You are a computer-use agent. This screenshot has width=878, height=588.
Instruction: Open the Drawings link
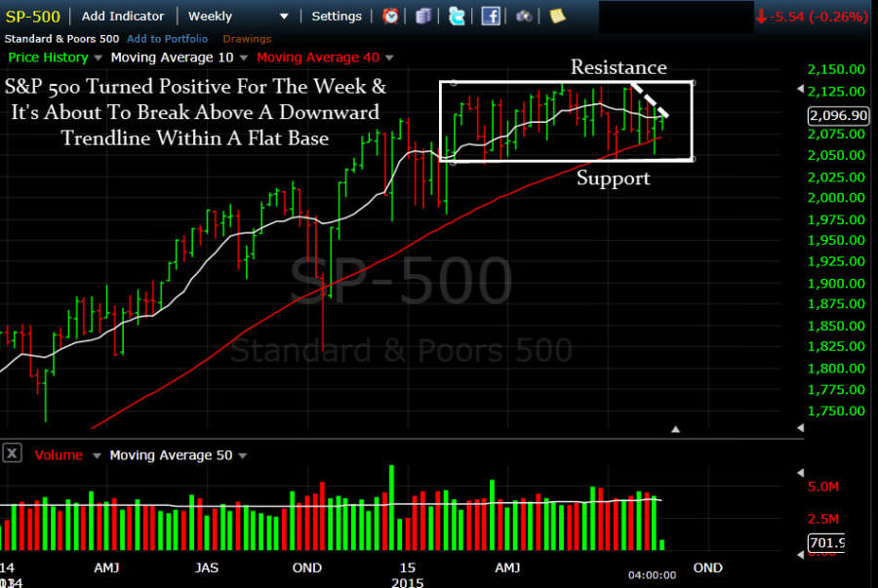click(x=247, y=39)
